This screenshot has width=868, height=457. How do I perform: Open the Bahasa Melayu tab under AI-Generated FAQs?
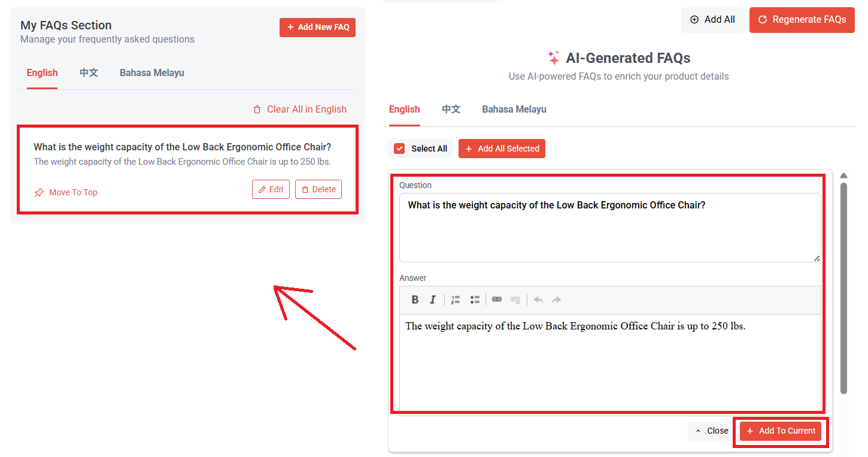point(514,109)
